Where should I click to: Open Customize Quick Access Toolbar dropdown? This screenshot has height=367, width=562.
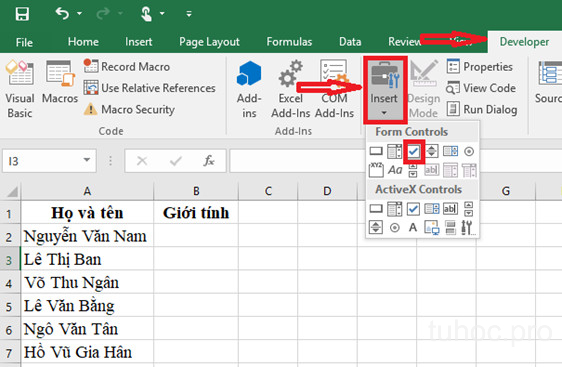point(189,14)
